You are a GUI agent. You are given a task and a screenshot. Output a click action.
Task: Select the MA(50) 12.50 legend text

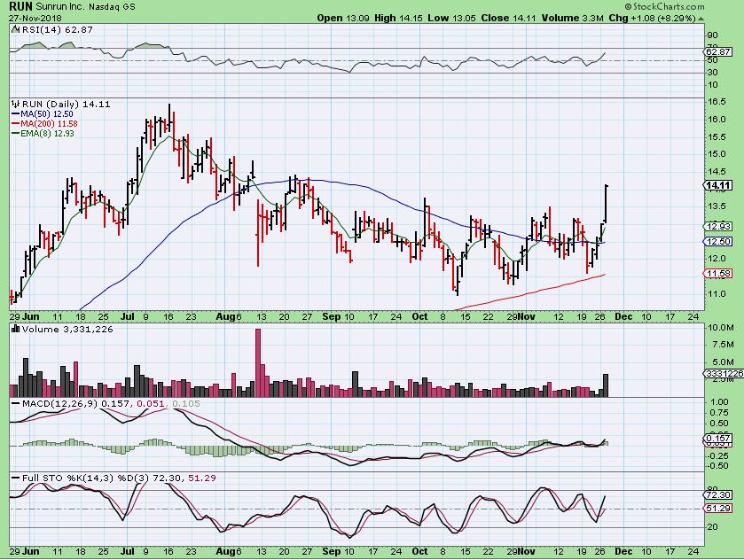click(46, 114)
